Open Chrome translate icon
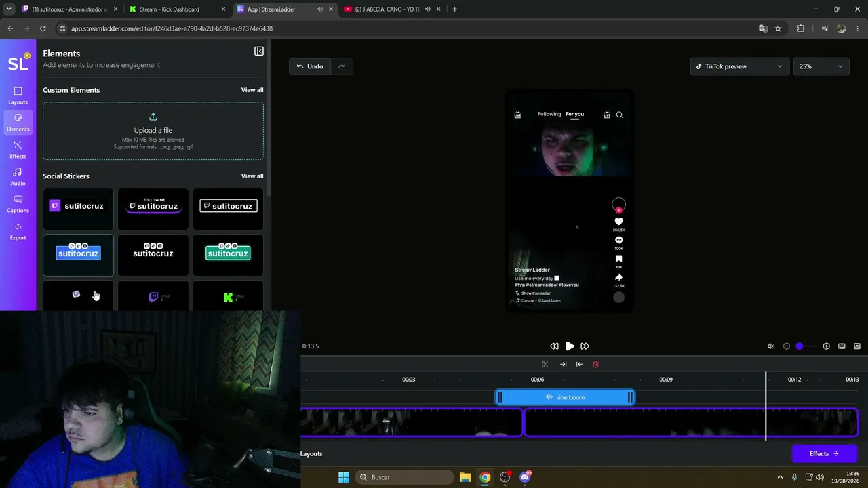This screenshot has width=868, height=488. (764, 28)
